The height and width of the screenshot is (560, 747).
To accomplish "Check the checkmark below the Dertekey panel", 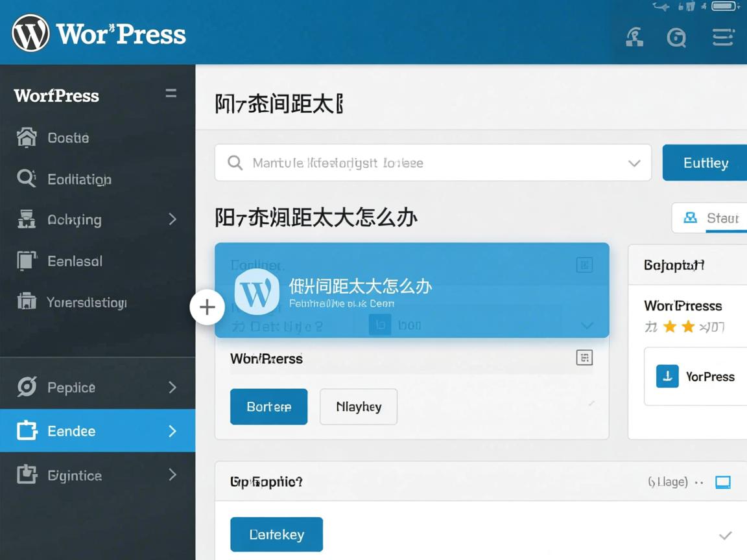I will tap(725, 536).
